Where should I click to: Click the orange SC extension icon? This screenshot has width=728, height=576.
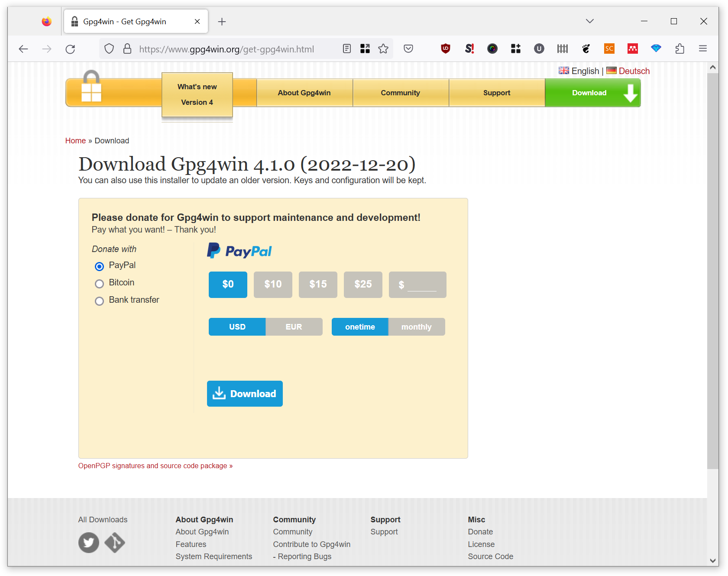point(609,49)
